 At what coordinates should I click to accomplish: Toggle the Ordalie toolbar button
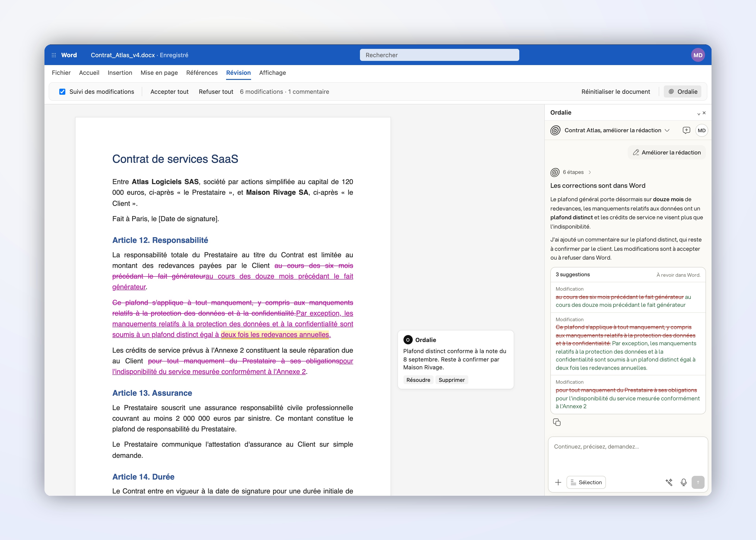(683, 92)
